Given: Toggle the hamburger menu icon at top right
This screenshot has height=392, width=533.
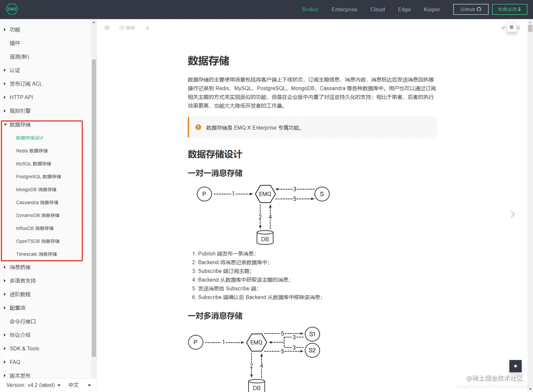Looking at the screenshot, I should point(511,27).
